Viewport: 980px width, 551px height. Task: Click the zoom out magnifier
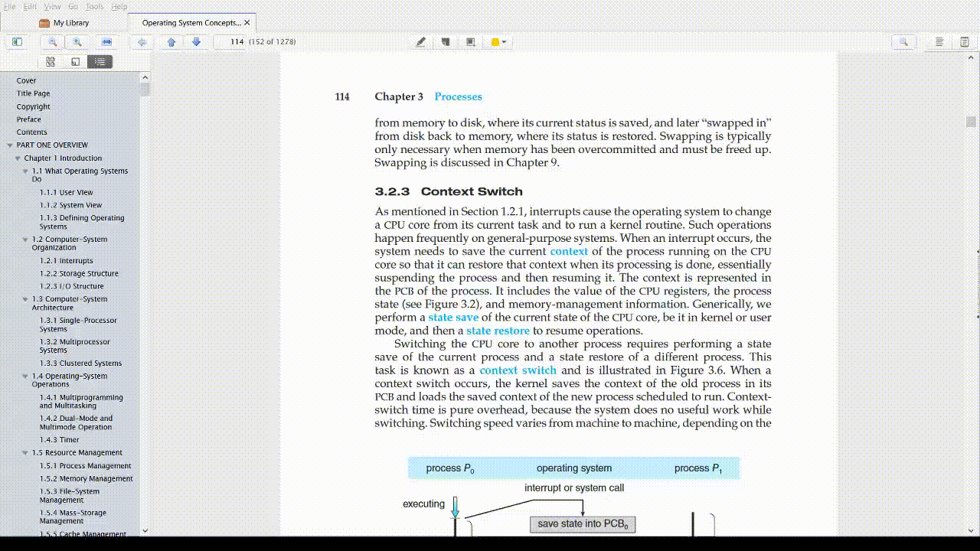(53, 42)
